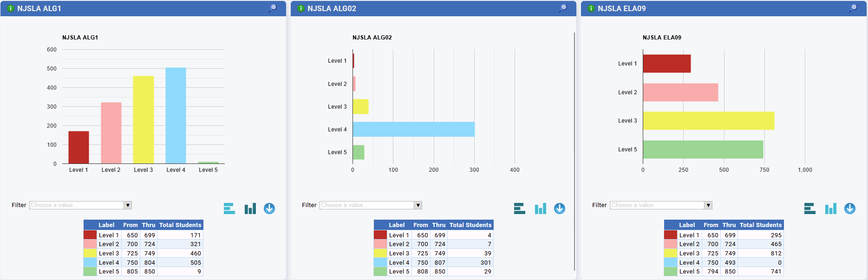868x280 pixels.
Task: Click the Level 1 red bar in ELA09 chart
Action: click(x=667, y=64)
